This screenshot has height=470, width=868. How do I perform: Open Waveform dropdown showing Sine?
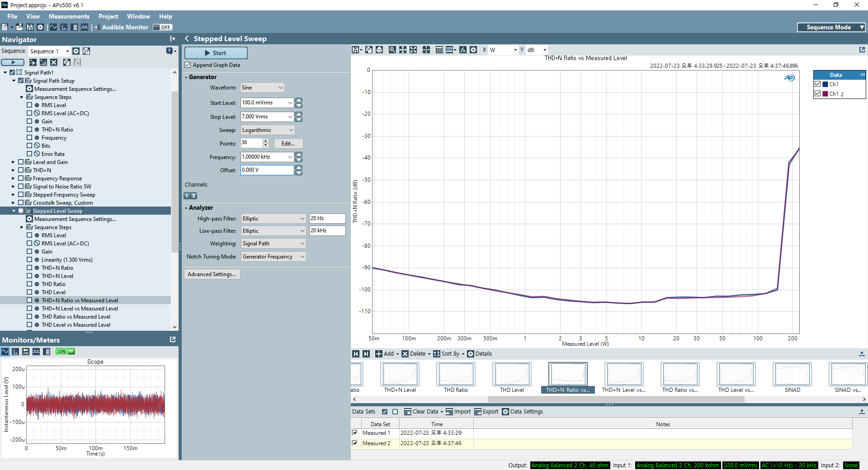point(262,88)
